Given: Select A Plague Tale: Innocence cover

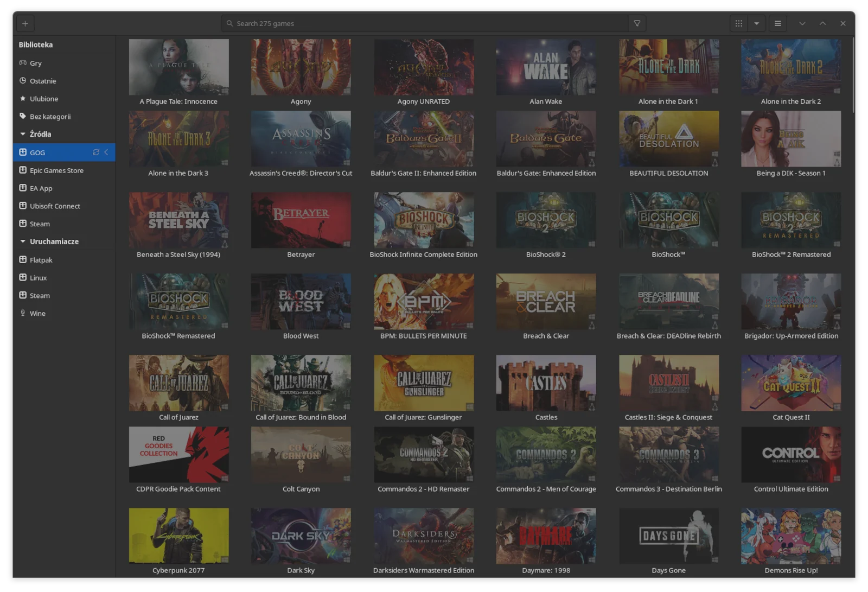Looking at the screenshot, I should click(178, 67).
